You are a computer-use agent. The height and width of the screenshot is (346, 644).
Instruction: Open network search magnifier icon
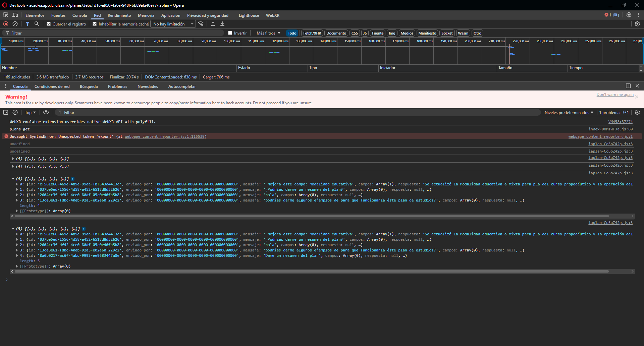(37, 24)
